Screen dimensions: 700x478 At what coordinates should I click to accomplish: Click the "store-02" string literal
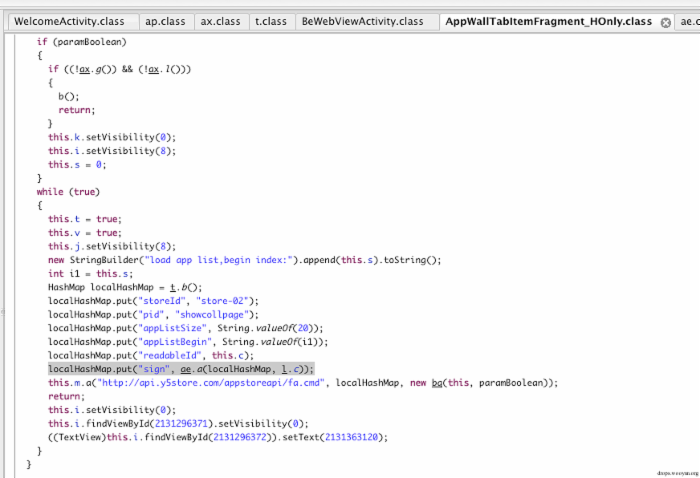(222, 301)
